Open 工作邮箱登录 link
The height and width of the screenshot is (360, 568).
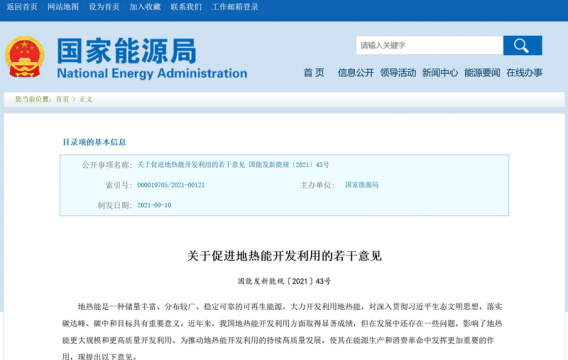tap(235, 7)
